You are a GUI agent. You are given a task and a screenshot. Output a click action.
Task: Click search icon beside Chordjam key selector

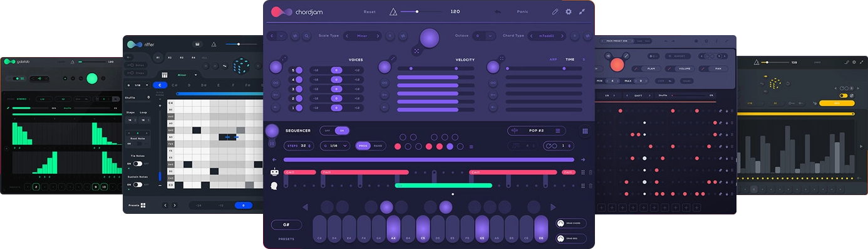(307, 36)
